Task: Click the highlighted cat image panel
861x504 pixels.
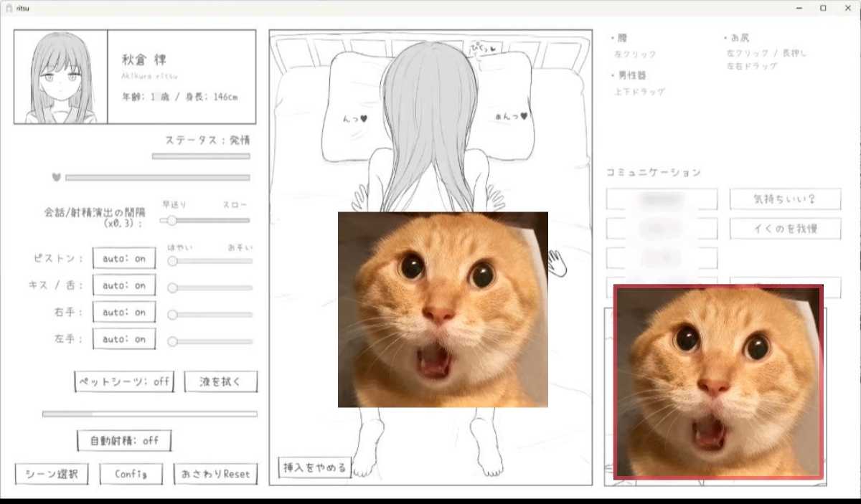Action: 717,380
